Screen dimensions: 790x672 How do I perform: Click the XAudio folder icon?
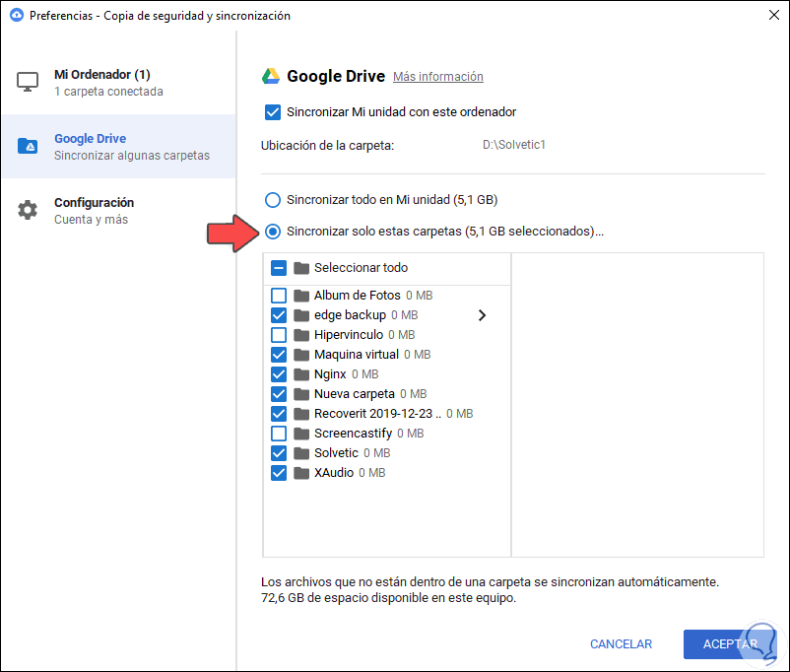point(302,473)
